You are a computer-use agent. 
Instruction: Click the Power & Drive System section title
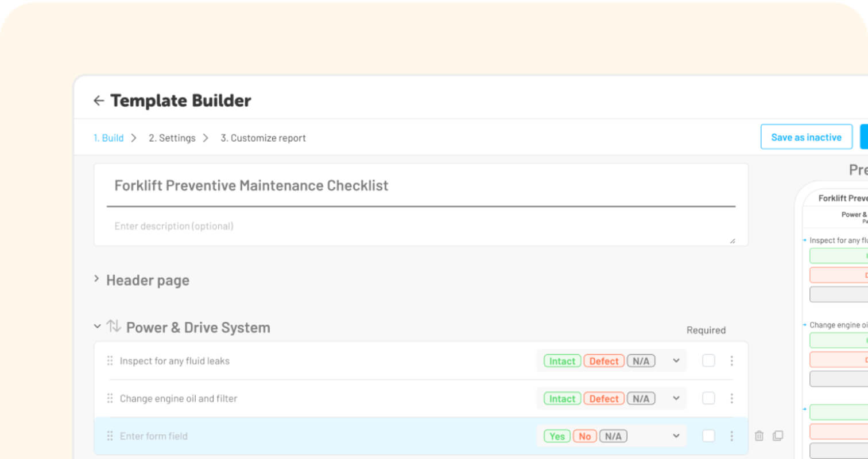click(x=198, y=327)
